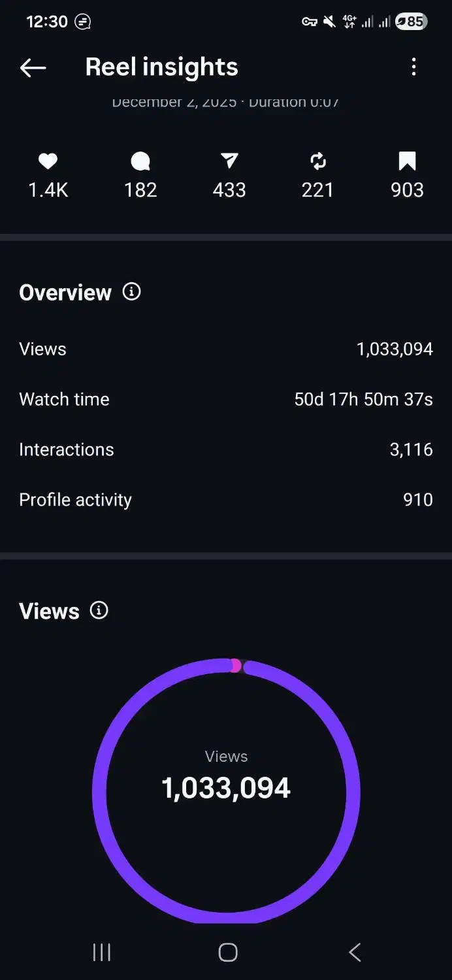Tap the heart likes icon
The width and height of the screenshot is (452, 980).
(x=48, y=161)
